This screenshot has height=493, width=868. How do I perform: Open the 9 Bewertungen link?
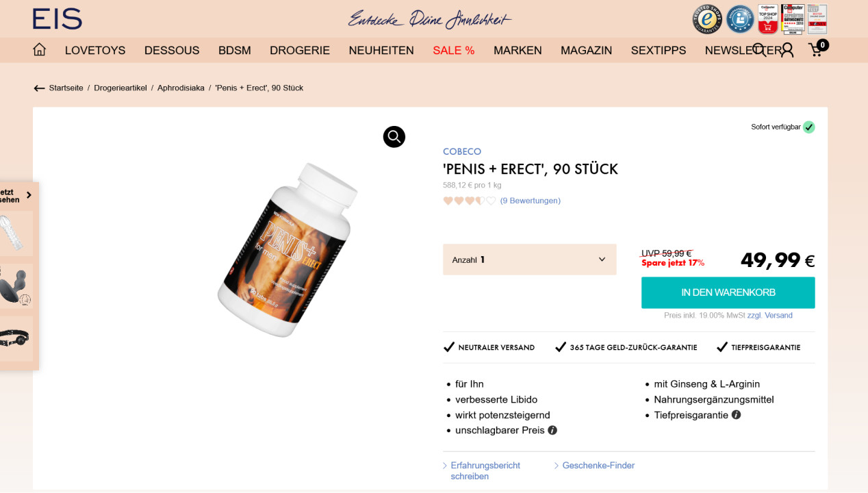(x=531, y=200)
